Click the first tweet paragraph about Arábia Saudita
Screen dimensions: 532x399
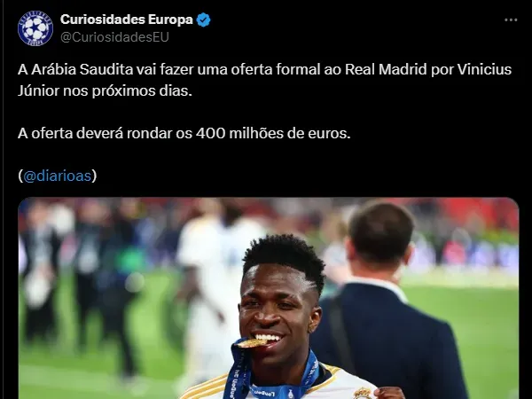tap(264, 80)
